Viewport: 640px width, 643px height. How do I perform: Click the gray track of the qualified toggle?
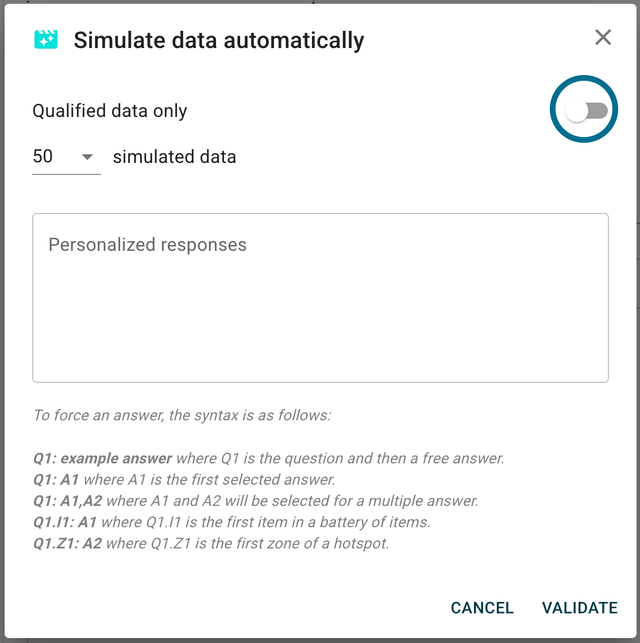(x=598, y=111)
